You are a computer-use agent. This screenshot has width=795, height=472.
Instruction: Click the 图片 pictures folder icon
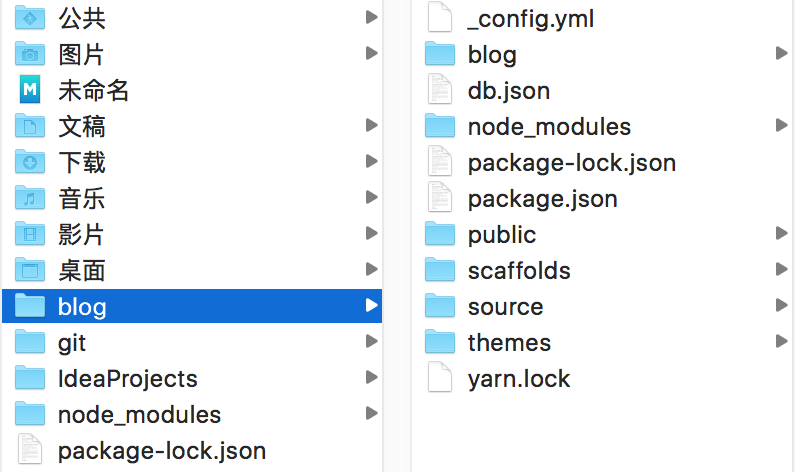(30, 54)
